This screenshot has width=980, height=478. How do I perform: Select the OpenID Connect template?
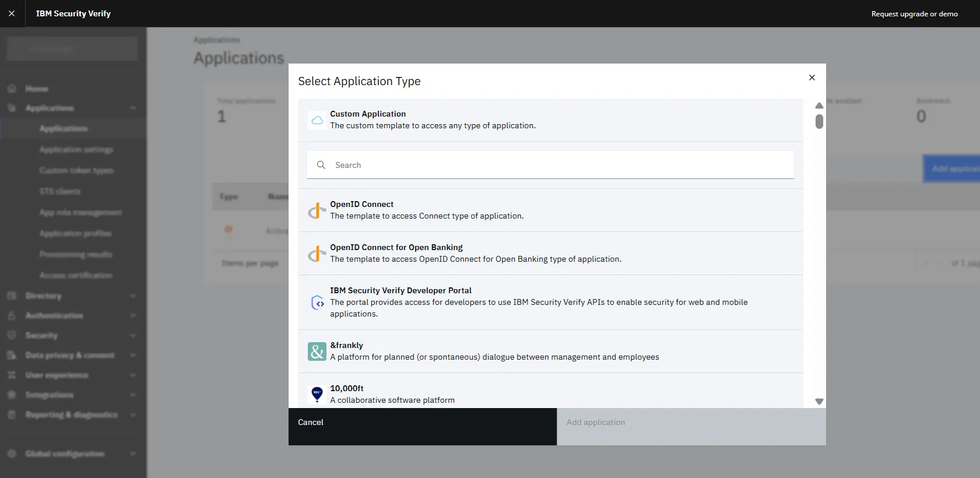pyautogui.click(x=550, y=210)
